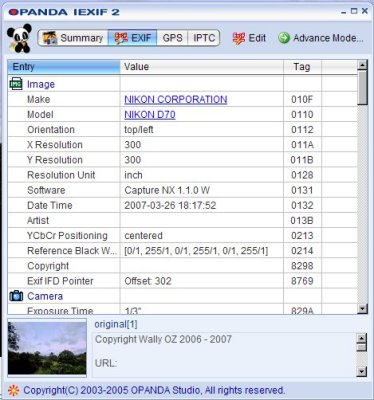Screen dimensions: 374x400
Task: Click the red icon beside Edit
Action: 239,38
